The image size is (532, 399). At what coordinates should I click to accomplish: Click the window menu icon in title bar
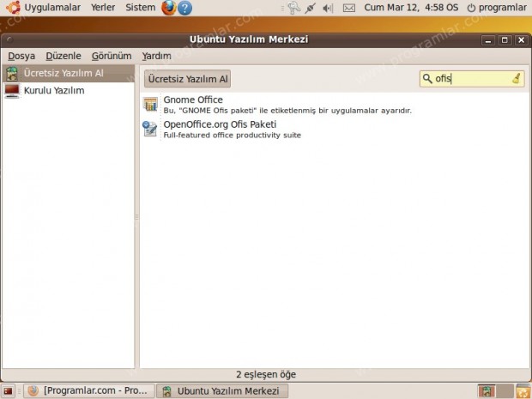(x=9, y=39)
